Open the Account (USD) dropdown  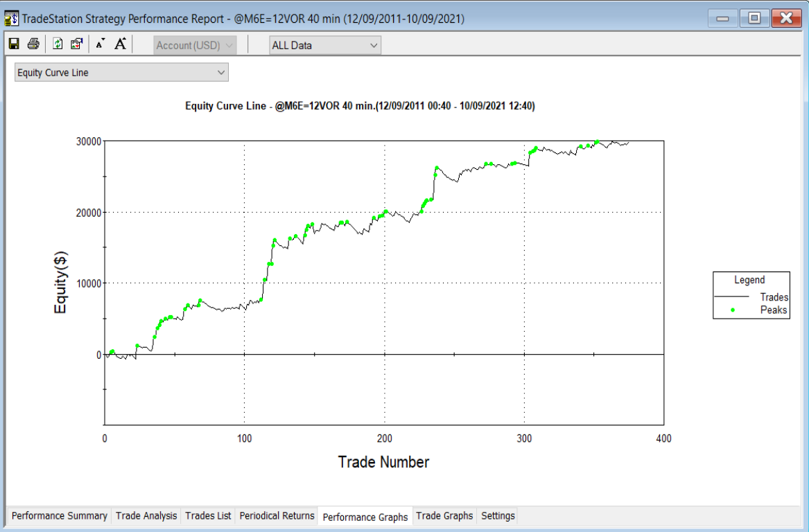(195, 45)
